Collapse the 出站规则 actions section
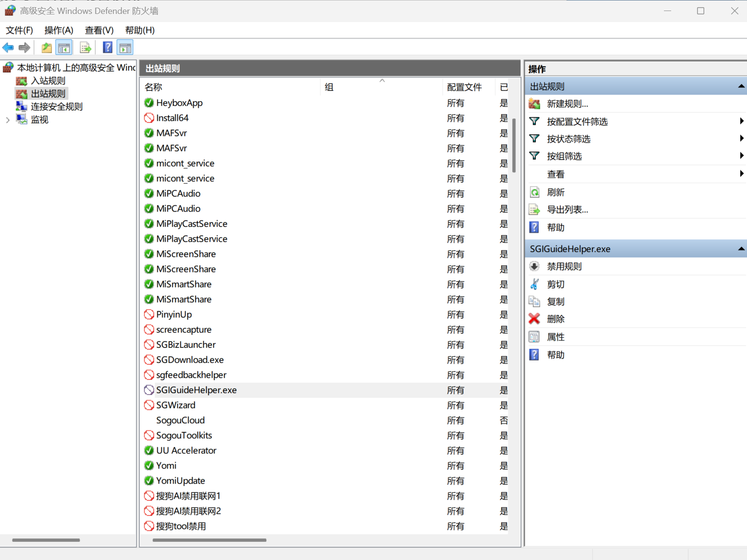This screenshot has width=747, height=560. [x=741, y=86]
